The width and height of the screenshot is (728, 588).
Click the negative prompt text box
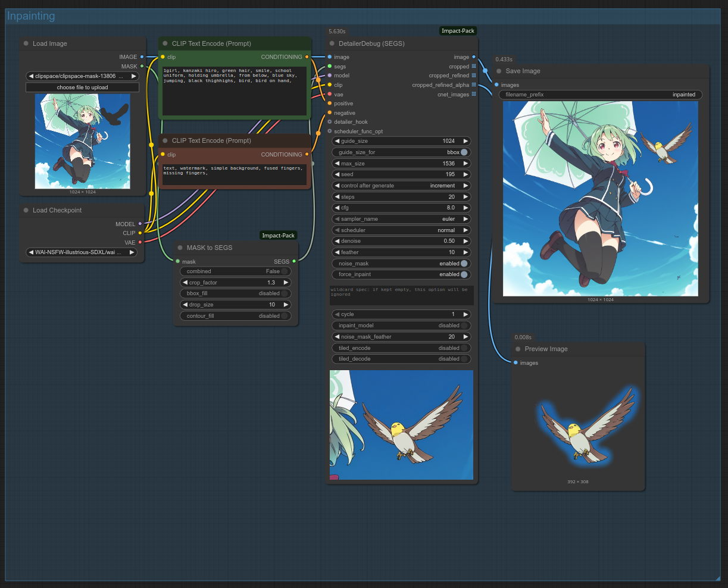(235, 174)
